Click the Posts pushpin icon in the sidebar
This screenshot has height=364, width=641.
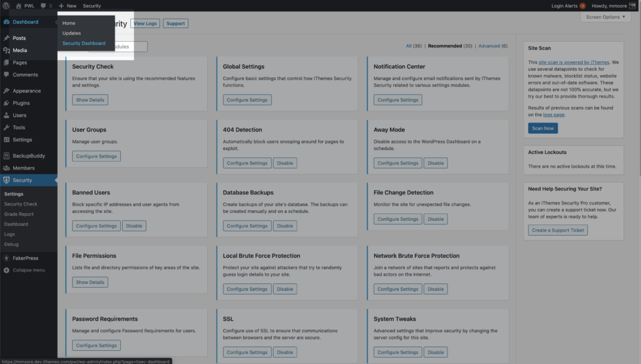coord(6,38)
